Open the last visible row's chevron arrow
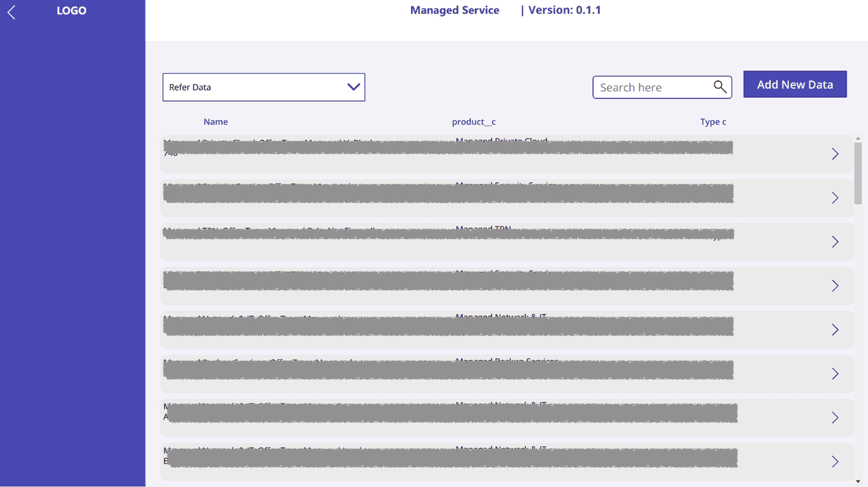The image size is (868, 487). pos(835,461)
